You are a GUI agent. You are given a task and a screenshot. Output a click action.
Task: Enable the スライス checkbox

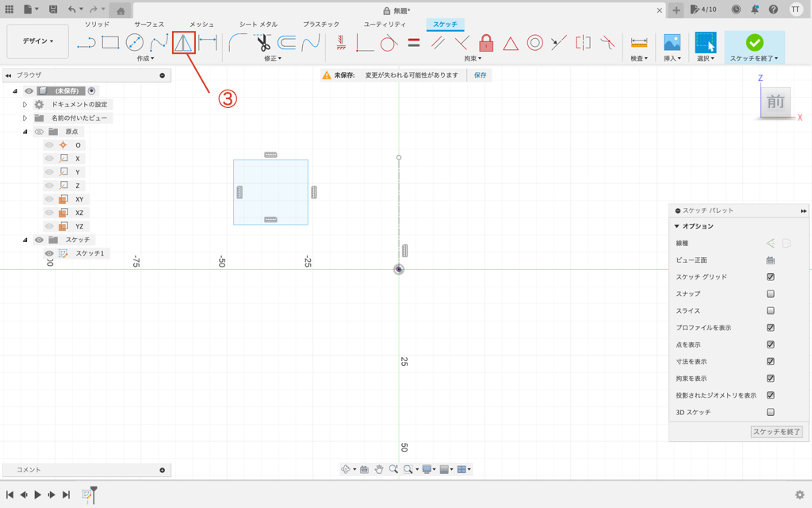pos(771,311)
